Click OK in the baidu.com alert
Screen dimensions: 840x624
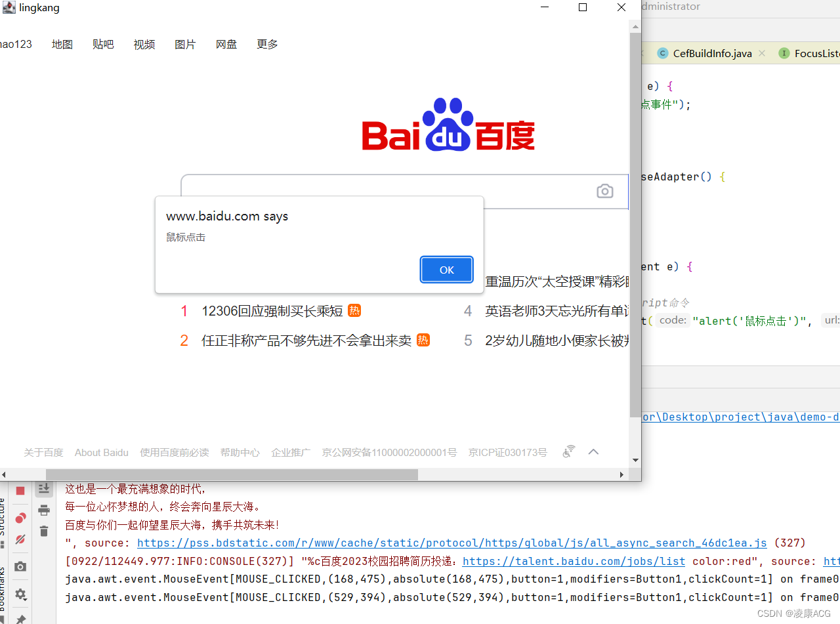pyautogui.click(x=447, y=270)
